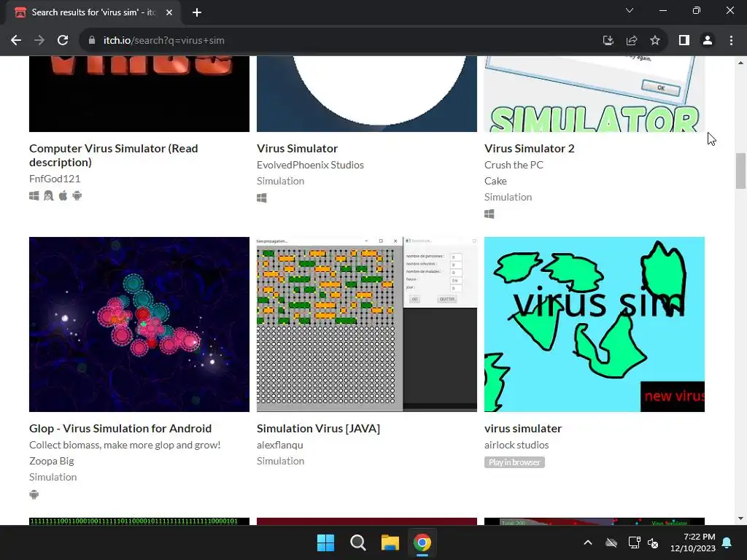The image size is (747, 560).
Task: Open virus simulater thumbnail image
Action: (595, 324)
